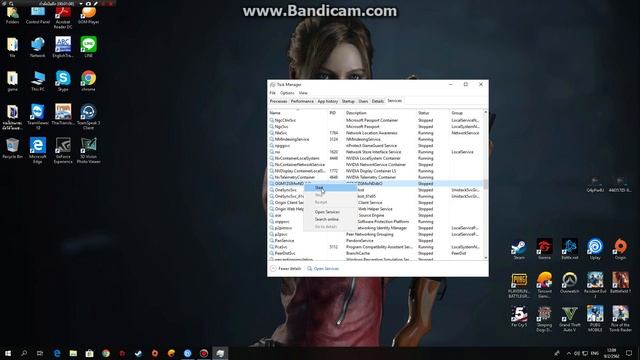Open File Explorer from the taskbar
Screen dimensions: 640x360
click(x=73, y=353)
